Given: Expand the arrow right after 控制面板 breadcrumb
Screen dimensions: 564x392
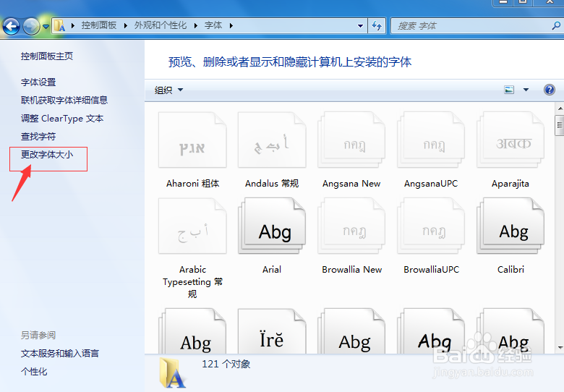Looking at the screenshot, I should 126,25.
